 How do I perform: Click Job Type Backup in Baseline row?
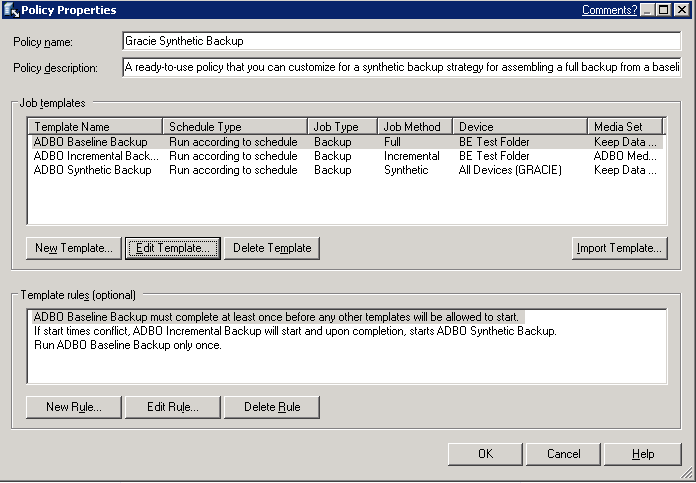pos(332,142)
